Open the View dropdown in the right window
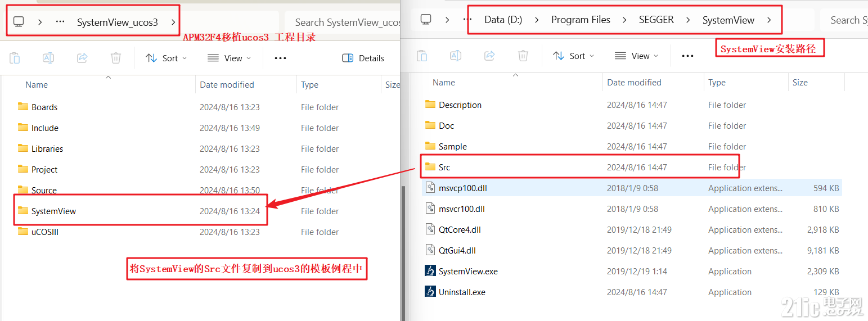 click(636, 56)
